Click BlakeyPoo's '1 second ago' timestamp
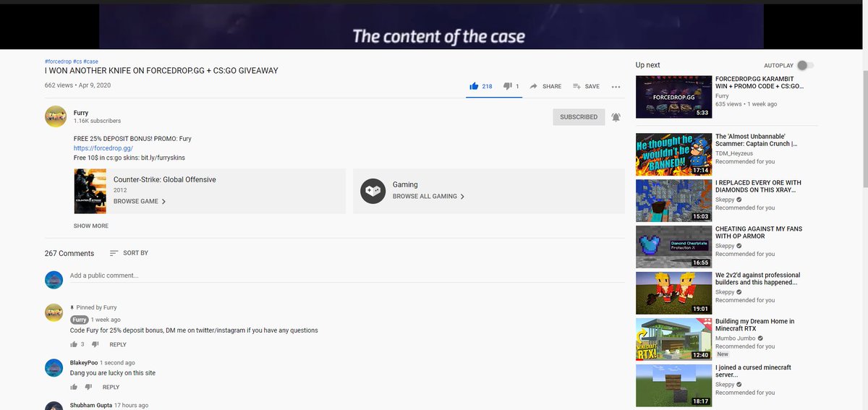The image size is (868, 410). 117,362
